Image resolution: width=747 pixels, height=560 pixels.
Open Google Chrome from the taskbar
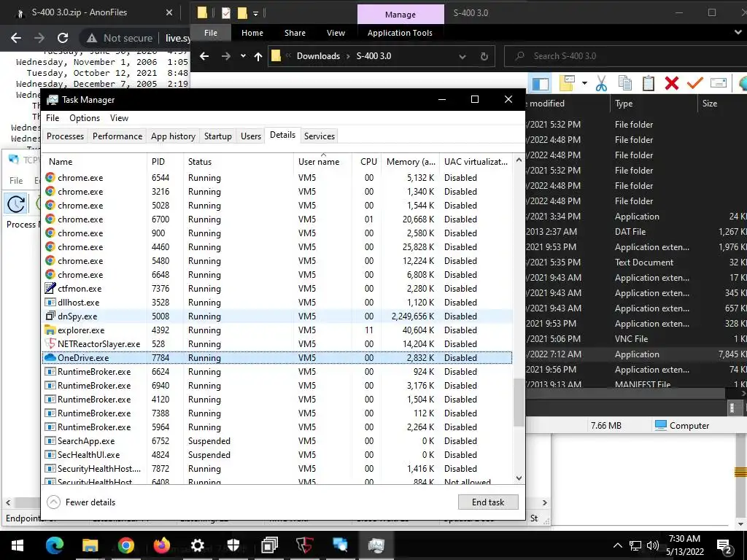pyautogui.click(x=125, y=545)
